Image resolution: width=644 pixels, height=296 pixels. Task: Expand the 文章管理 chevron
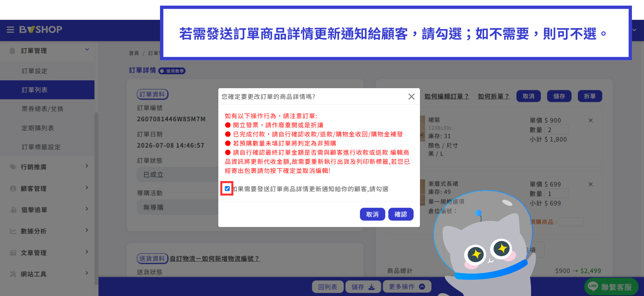pos(87,252)
